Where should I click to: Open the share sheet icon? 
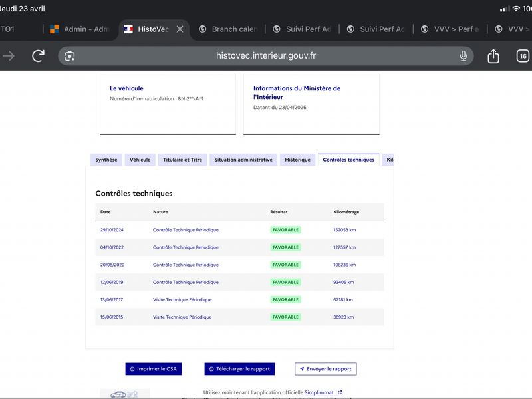(493, 56)
